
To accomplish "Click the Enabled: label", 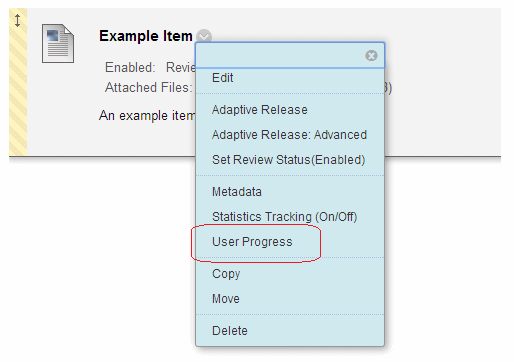I will coord(130,67).
